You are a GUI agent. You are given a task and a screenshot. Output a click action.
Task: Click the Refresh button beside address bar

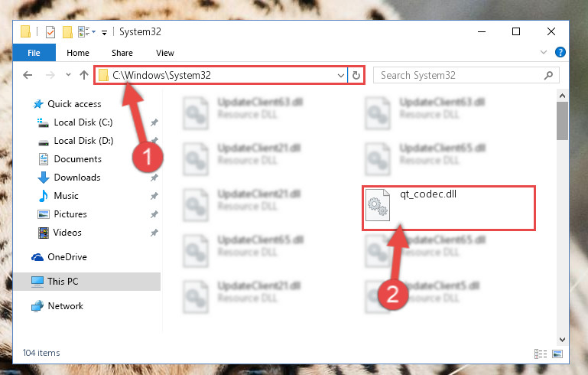coord(356,76)
